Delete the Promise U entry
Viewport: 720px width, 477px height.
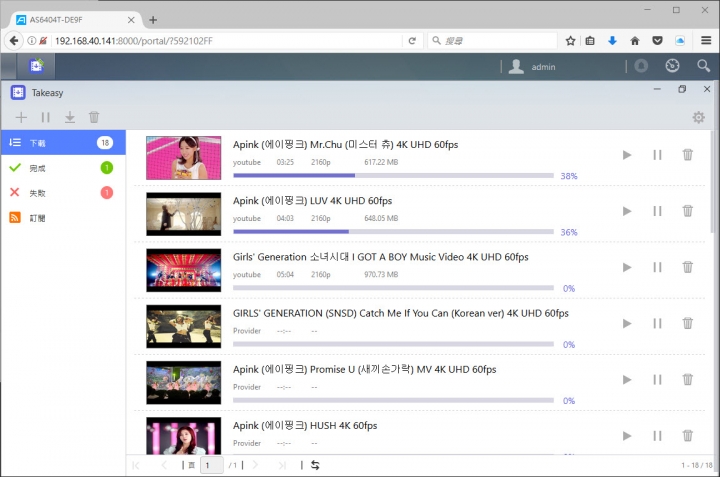pos(687,379)
